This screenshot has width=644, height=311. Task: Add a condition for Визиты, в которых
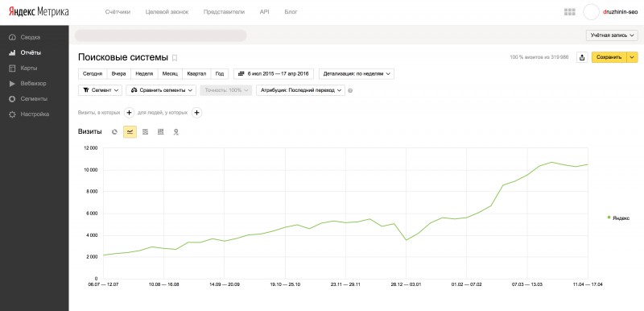[x=129, y=113]
